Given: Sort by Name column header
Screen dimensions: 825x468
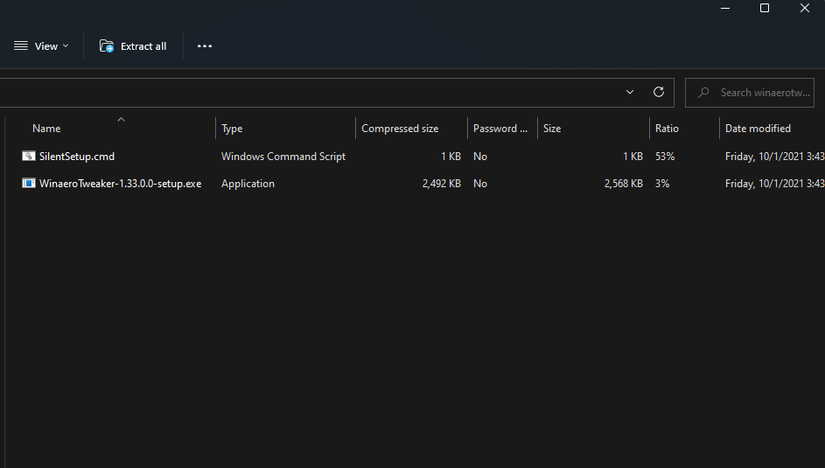Looking at the screenshot, I should (46, 128).
